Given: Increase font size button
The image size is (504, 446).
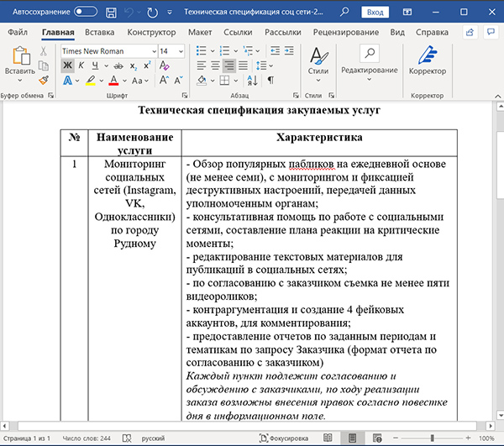Looking at the screenshot, I should click(x=164, y=80).
